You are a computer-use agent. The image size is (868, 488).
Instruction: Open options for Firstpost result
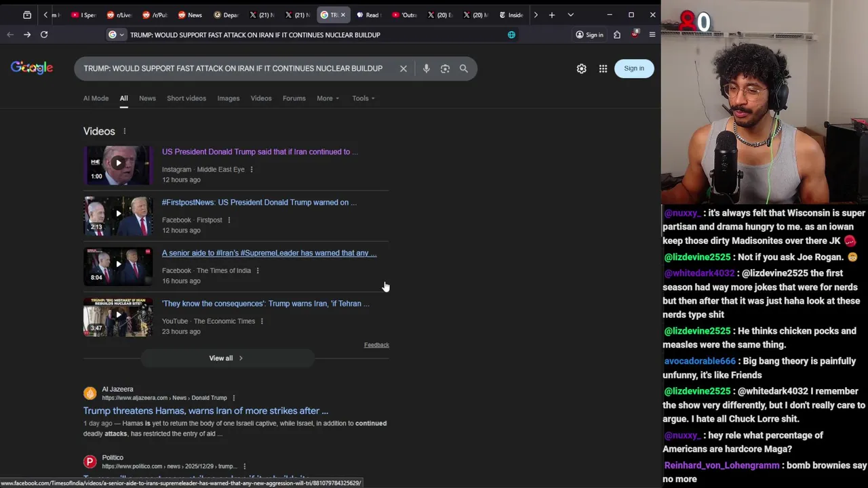coord(229,220)
